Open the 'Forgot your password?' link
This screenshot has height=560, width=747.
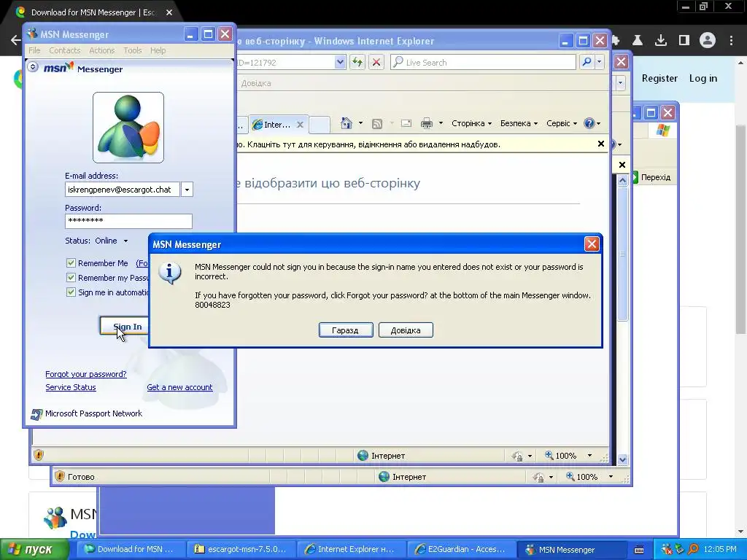point(86,374)
